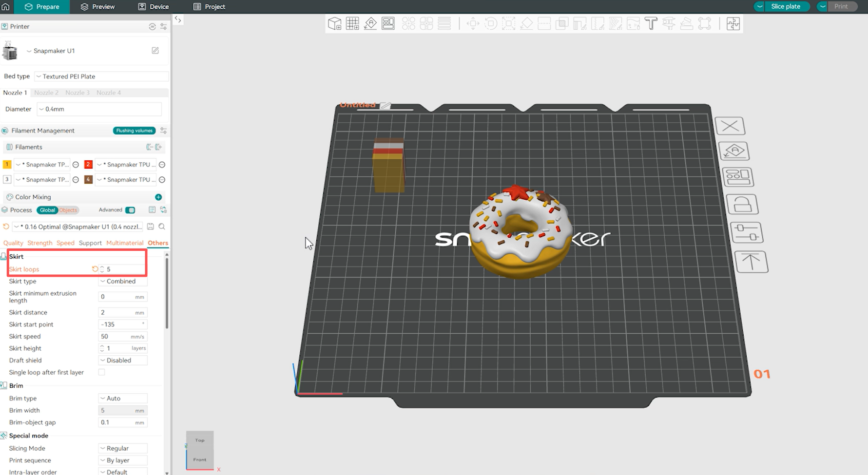Open the Slice plate dropdown arrow
Image resolution: width=868 pixels, height=475 pixels.
[759, 6]
